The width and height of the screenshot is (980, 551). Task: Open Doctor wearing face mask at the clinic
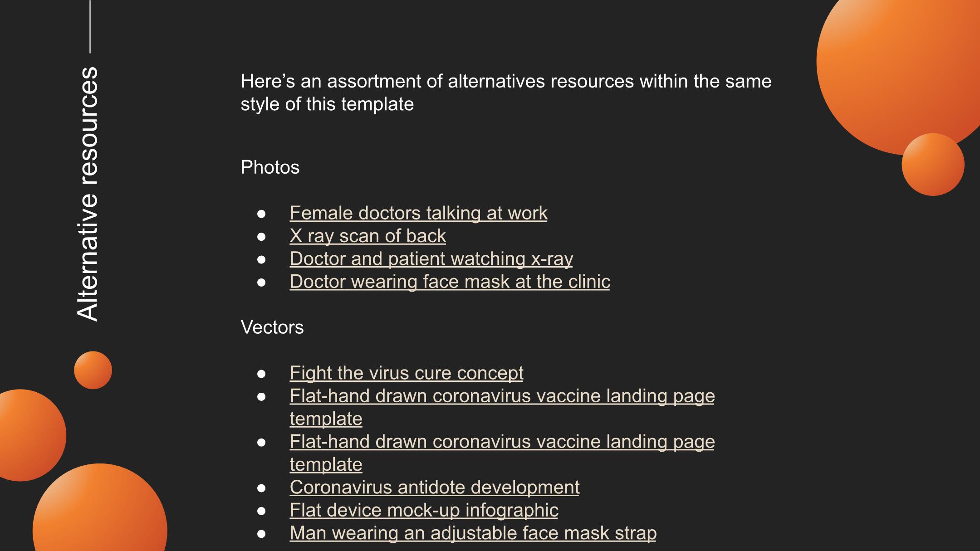tap(450, 282)
